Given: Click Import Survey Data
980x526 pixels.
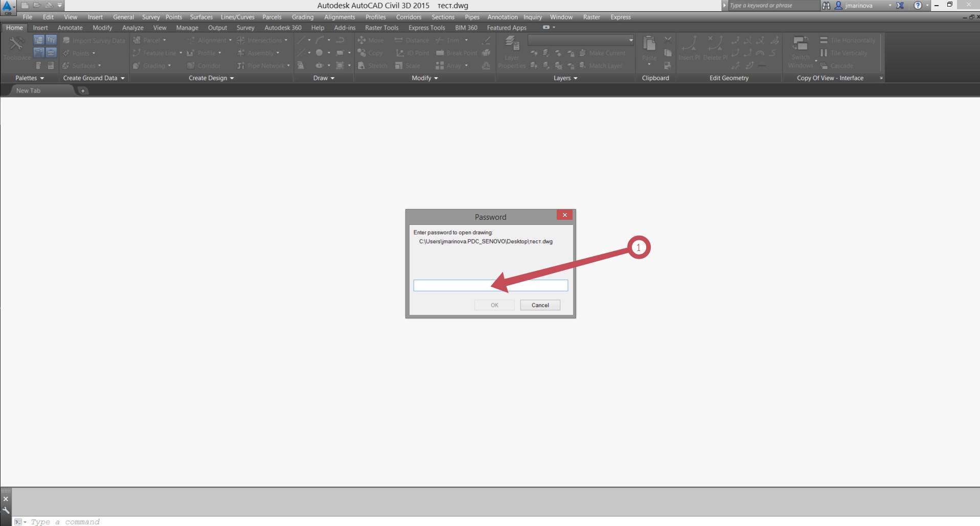Looking at the screenshot, I should [x=94, y=40].
